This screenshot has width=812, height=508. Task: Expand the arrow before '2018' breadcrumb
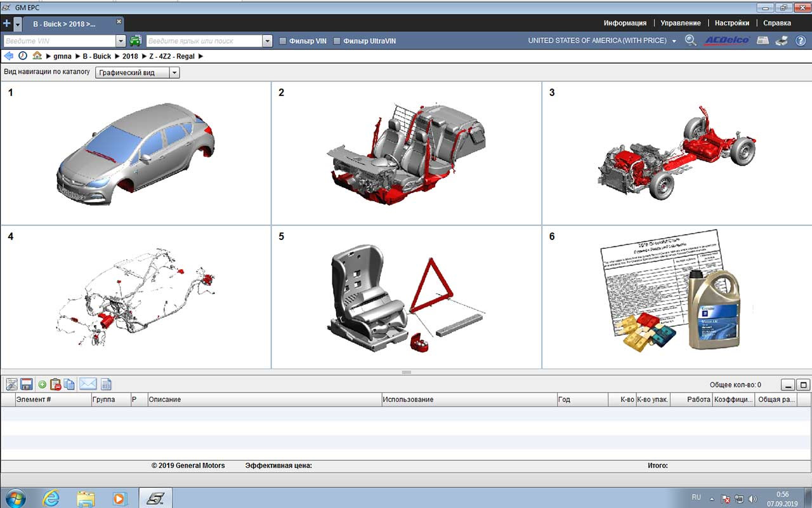pyautogui.click(x=117, y=57)
